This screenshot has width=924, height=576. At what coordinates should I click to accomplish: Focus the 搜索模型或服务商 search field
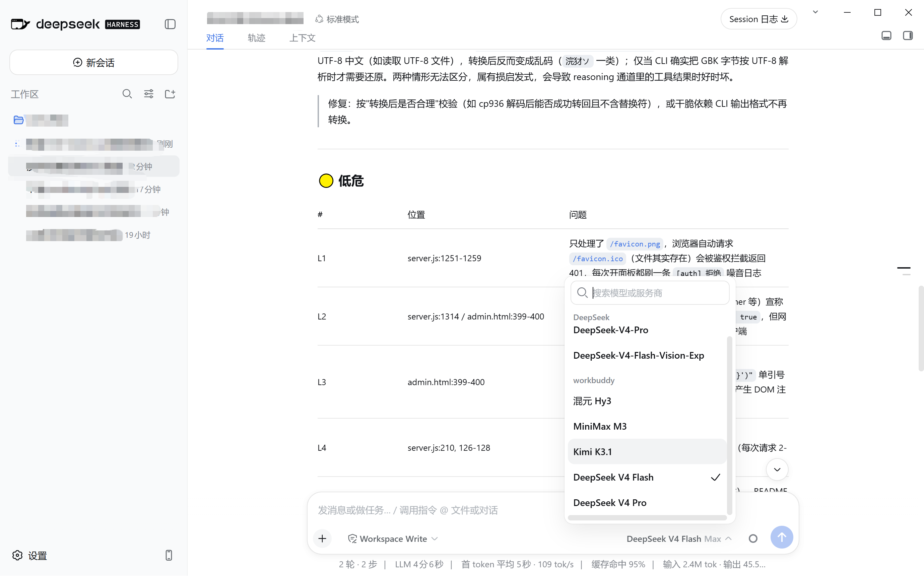(x=650, y=293)
